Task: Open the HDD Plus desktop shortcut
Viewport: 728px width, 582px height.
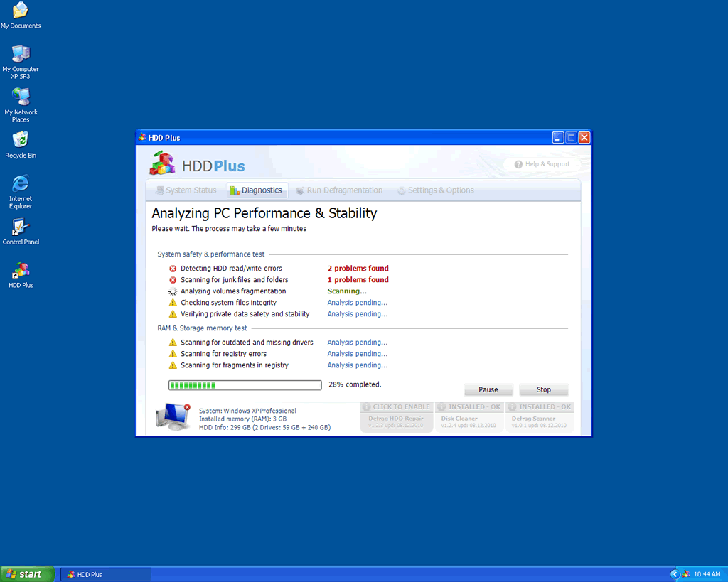Action: 21,271
